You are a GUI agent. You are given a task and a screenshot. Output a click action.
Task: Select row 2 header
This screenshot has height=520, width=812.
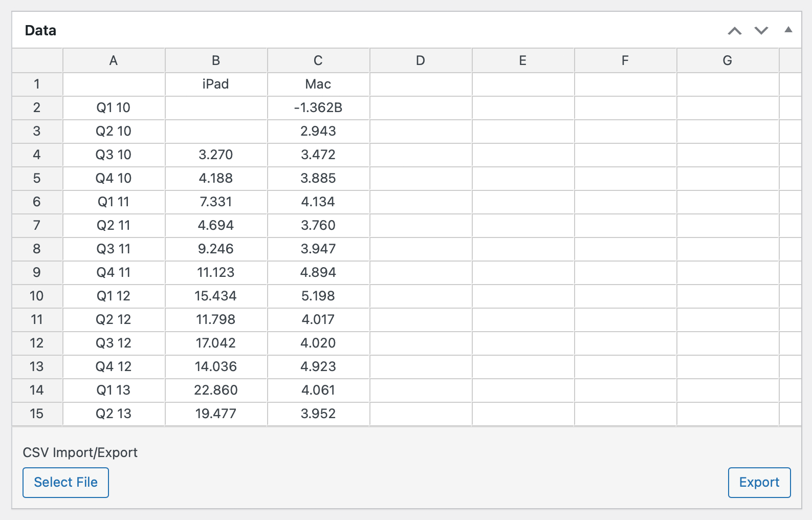coord(37,107)
